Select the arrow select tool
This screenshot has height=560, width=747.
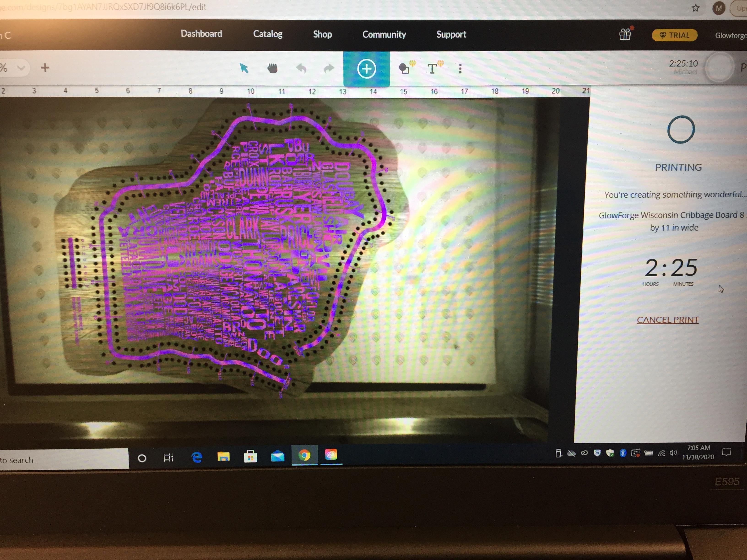point(244,68)
